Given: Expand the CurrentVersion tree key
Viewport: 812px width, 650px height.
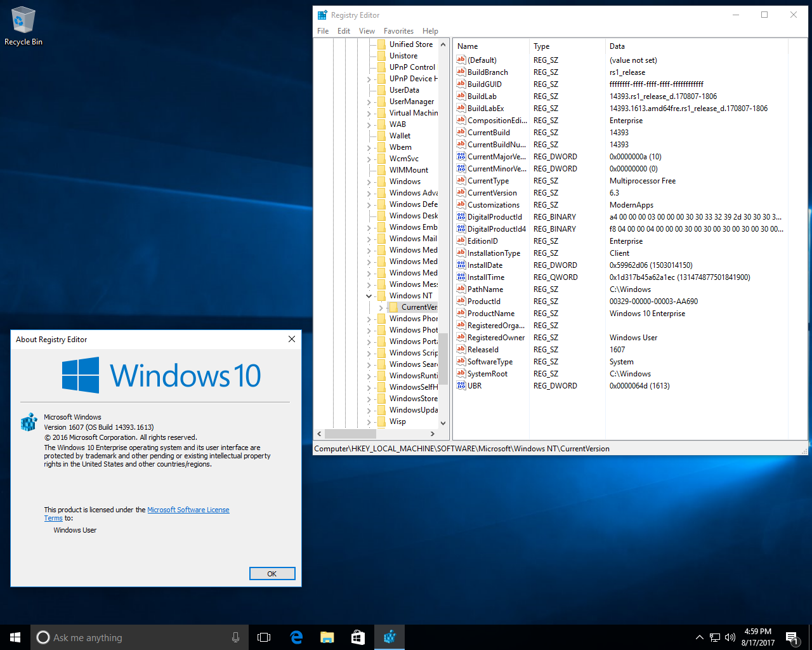Looking at the screenshot, I should coord(381,307).
